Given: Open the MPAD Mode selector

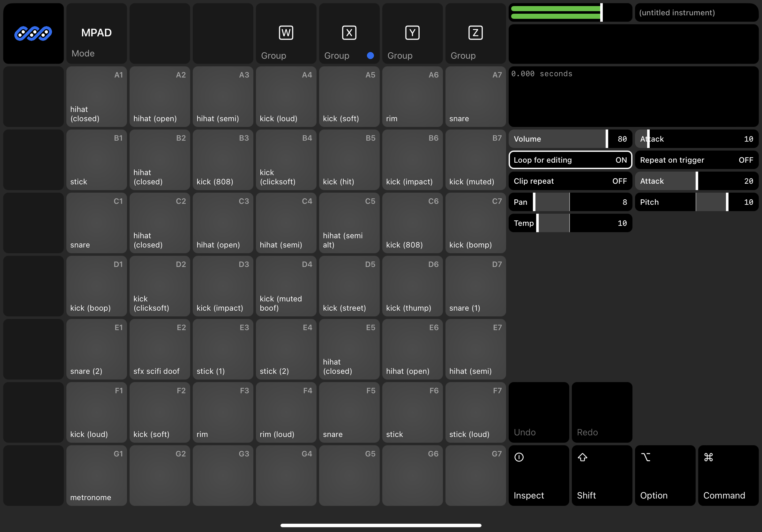Looking at the screenshot, I should 96,33.
